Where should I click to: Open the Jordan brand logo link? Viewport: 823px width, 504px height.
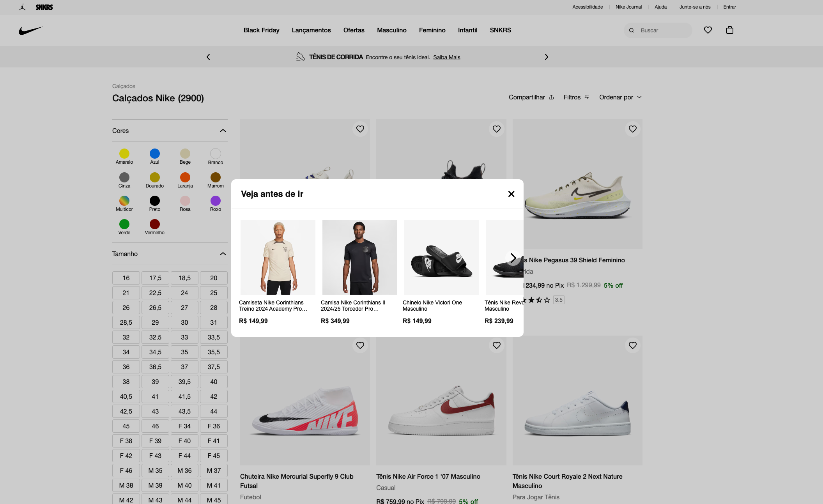click(x=22, y=7)
